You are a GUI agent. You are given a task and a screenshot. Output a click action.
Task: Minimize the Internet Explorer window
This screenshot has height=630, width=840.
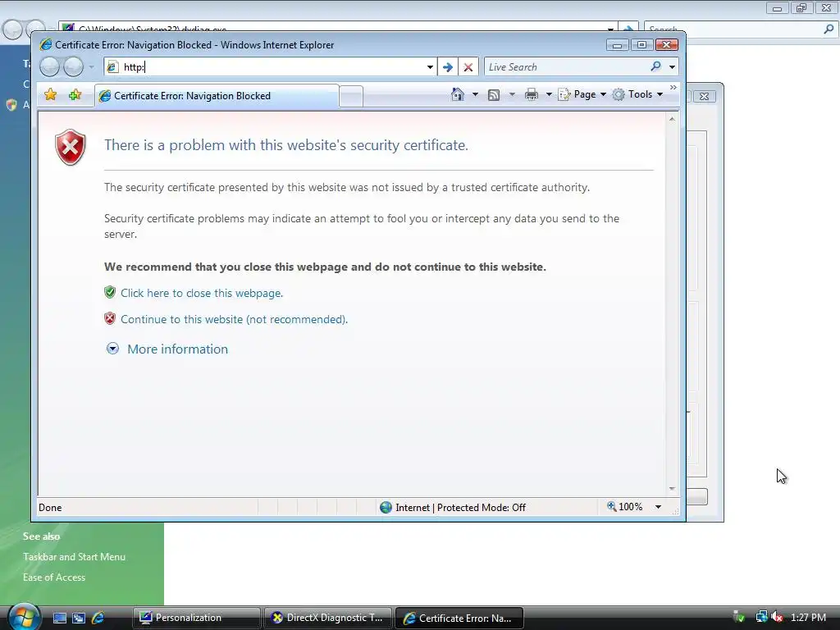(x=618, y=45)
